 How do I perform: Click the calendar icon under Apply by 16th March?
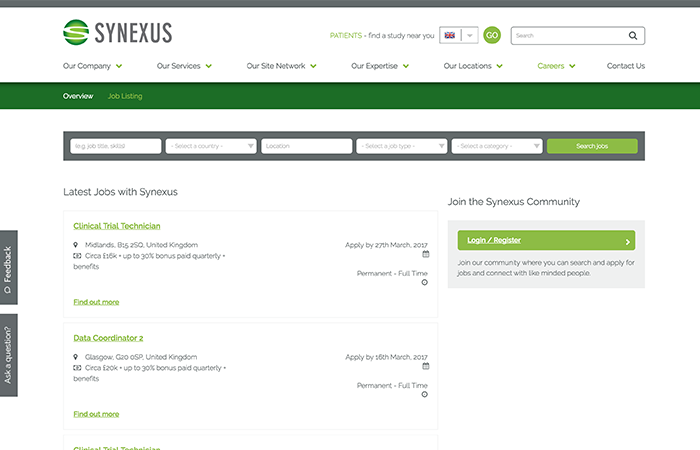point(425,366)
